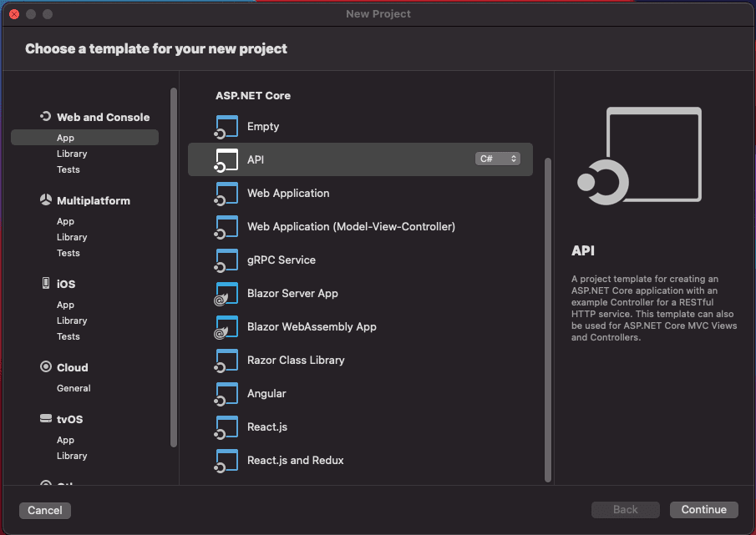Select the Razor Class Library icon
Viewport: 756px width, 535px height.
coord(226,360)
